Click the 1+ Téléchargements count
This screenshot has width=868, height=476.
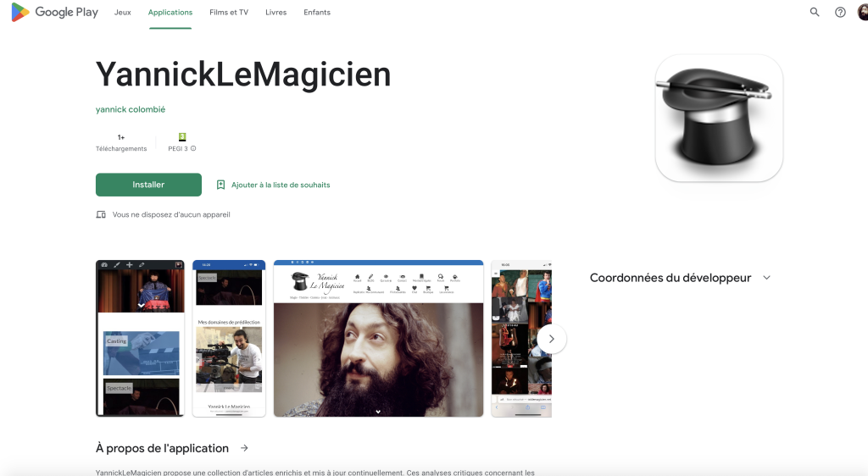(121, 142)
